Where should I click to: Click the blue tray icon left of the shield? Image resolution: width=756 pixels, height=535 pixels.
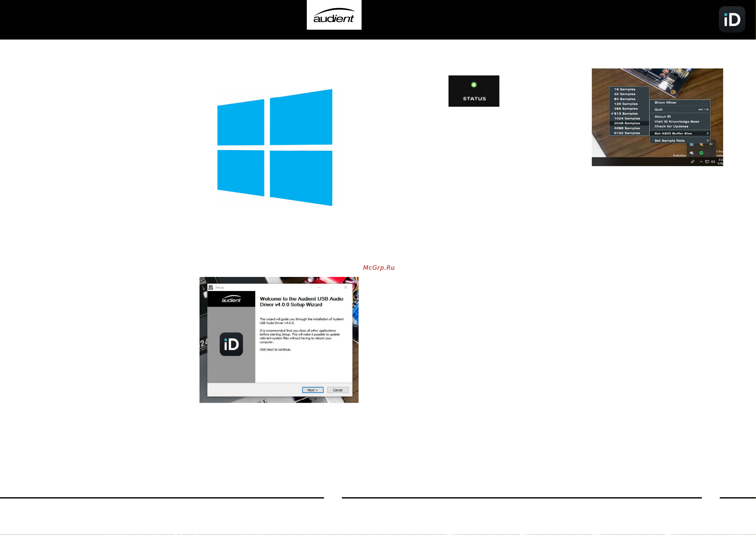click(691, 144)
